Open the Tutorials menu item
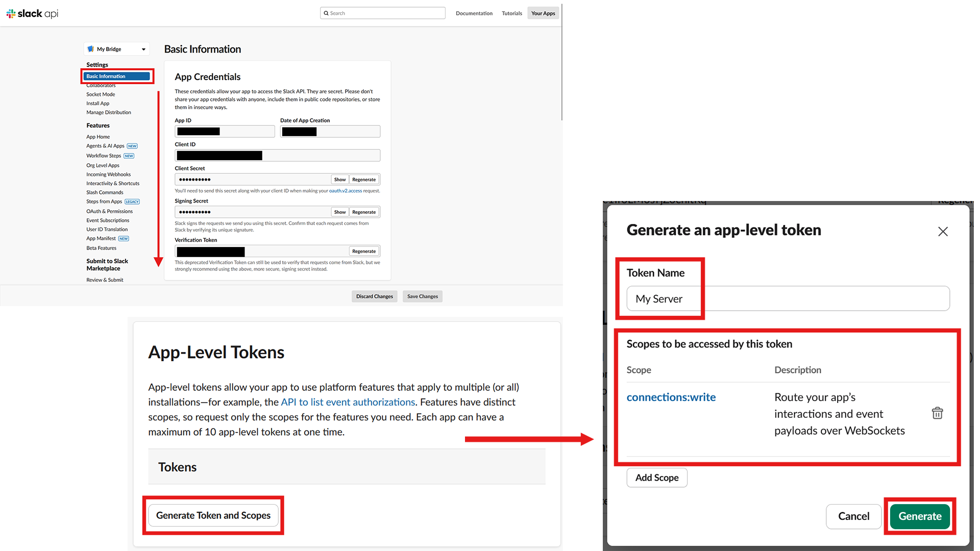 coord(512,13)
